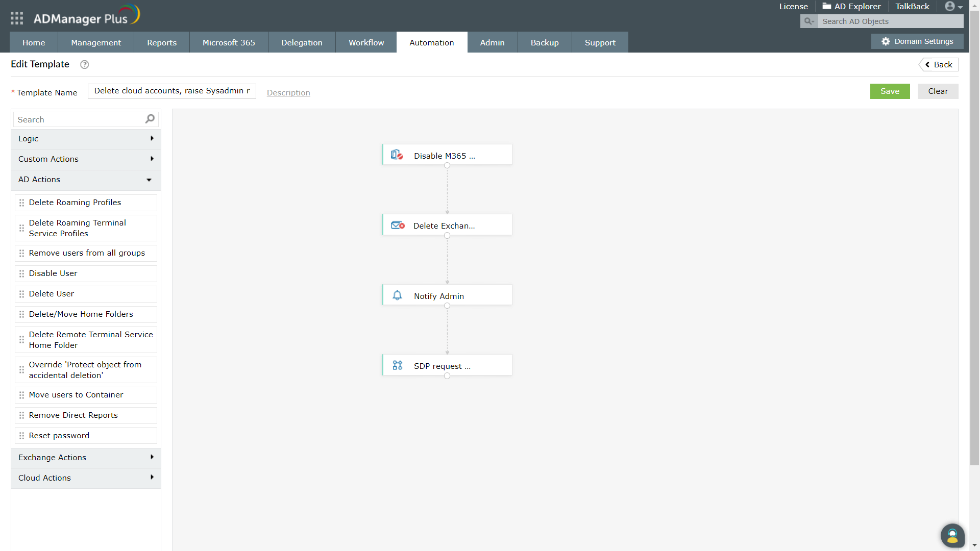This screenshot has height=551, width=980.
Task: Click the Domain Settings gear icon
Action: pyautogui.click(x=886, y=41)
